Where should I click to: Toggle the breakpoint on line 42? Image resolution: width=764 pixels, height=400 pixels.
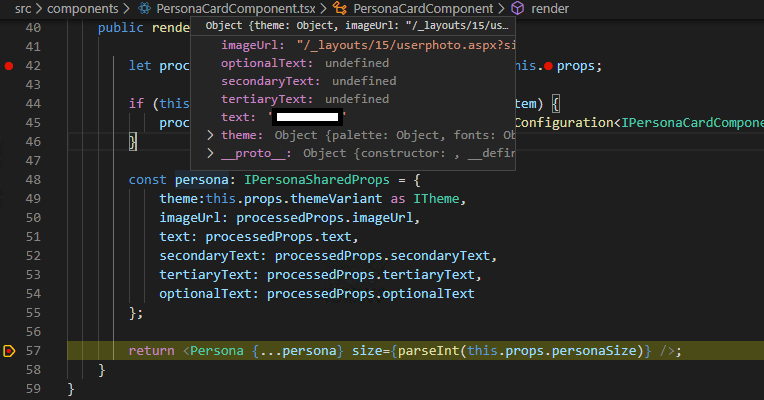point(9,66)
